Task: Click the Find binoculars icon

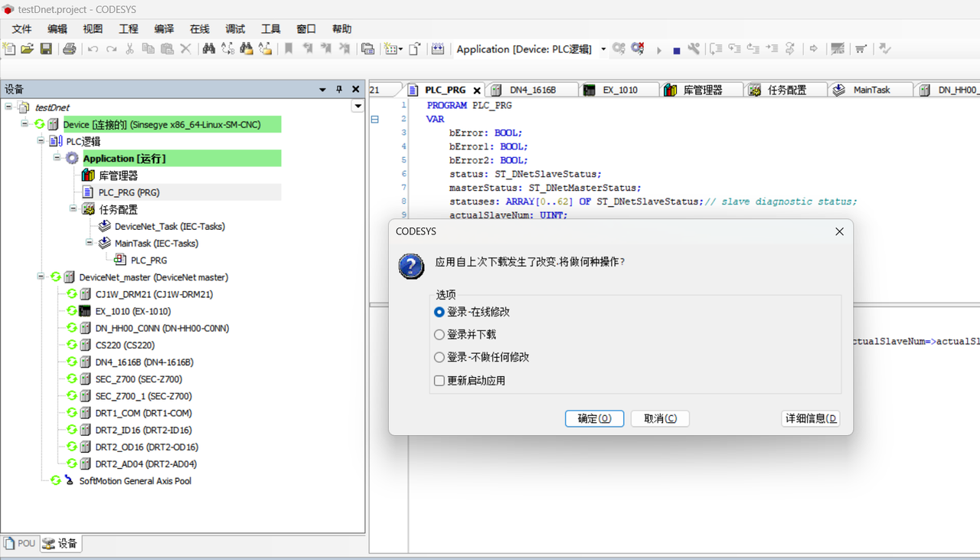Action: [208, 49]
